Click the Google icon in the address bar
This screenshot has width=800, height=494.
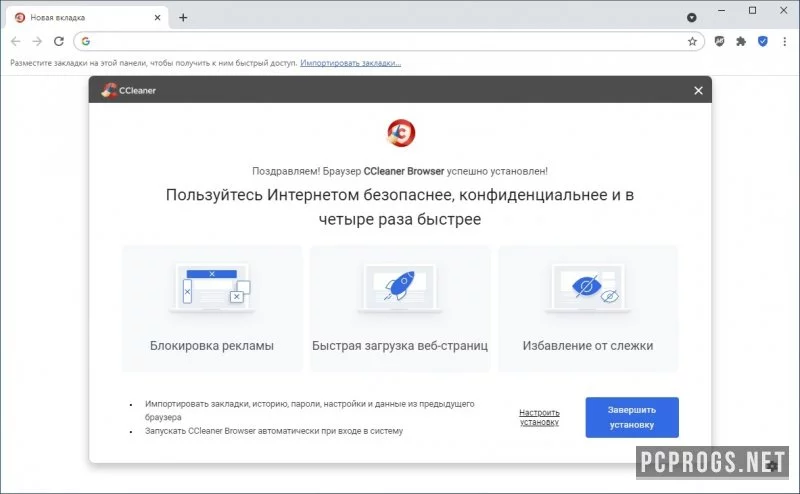(86, 41)
